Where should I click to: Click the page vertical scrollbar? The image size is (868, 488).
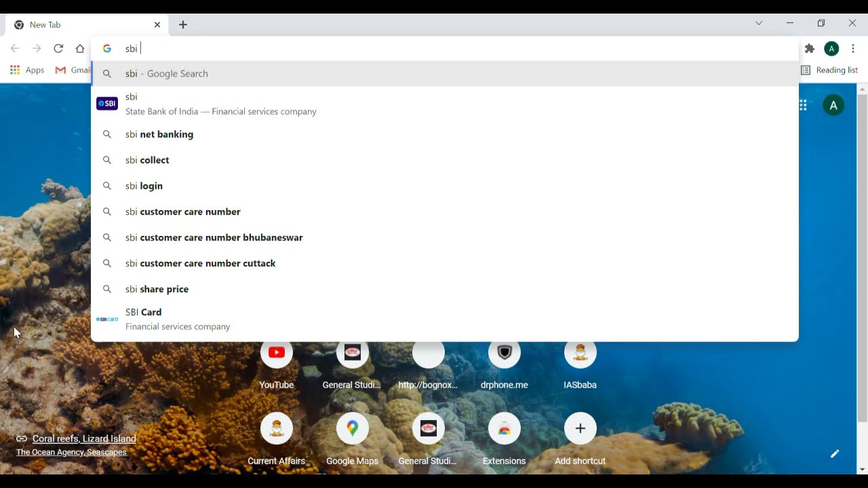pos(863,258)
